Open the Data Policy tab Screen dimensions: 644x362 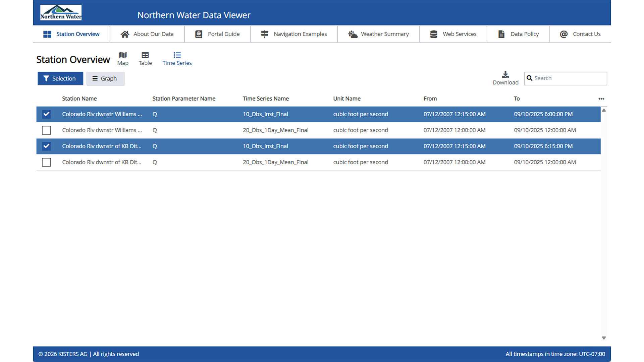518,34
